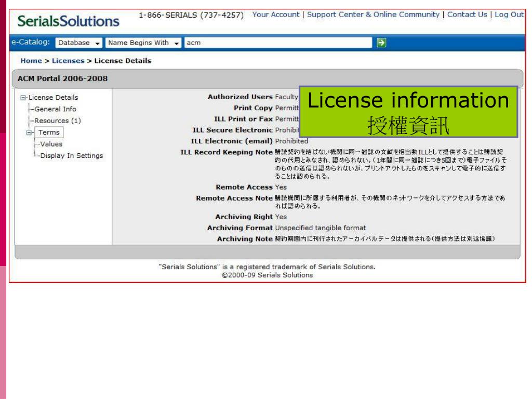Collapse the License Details tree node
This screenshot has width=532, height=399.
point(23,98)
